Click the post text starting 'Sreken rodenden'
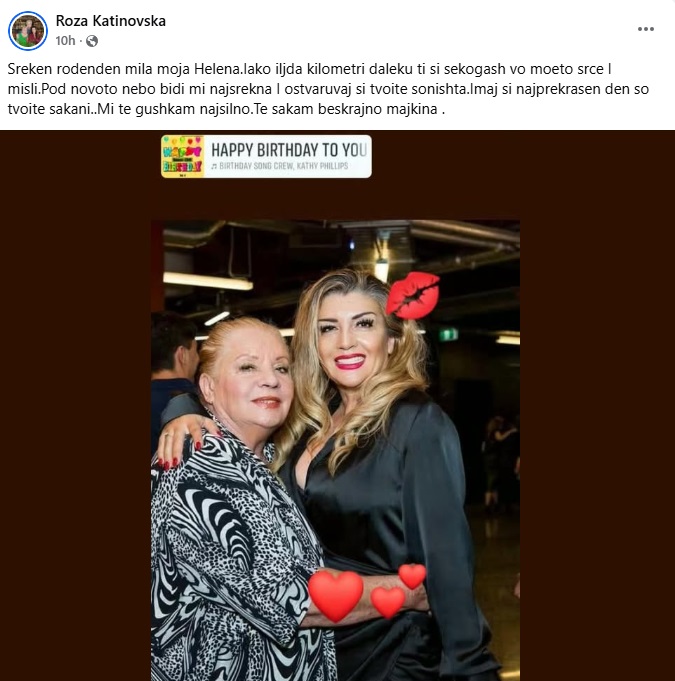 [328, 89]
